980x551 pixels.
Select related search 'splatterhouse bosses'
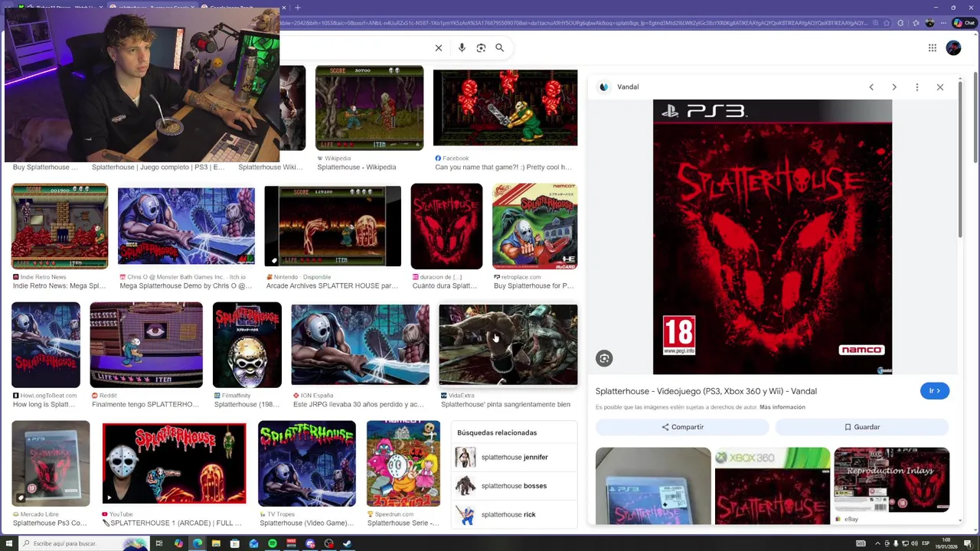coord(514,486)
